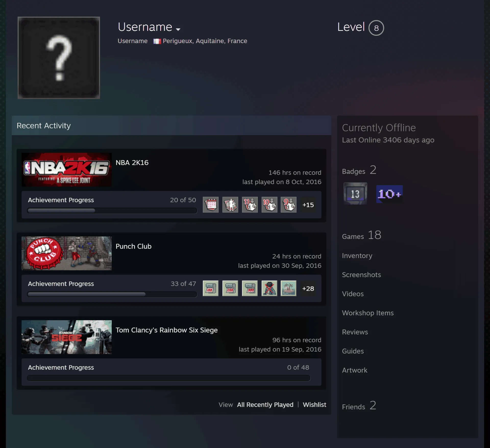Open the Games 18 link
The width and height of the screenshot is (490, 448).
click(362, 235)
